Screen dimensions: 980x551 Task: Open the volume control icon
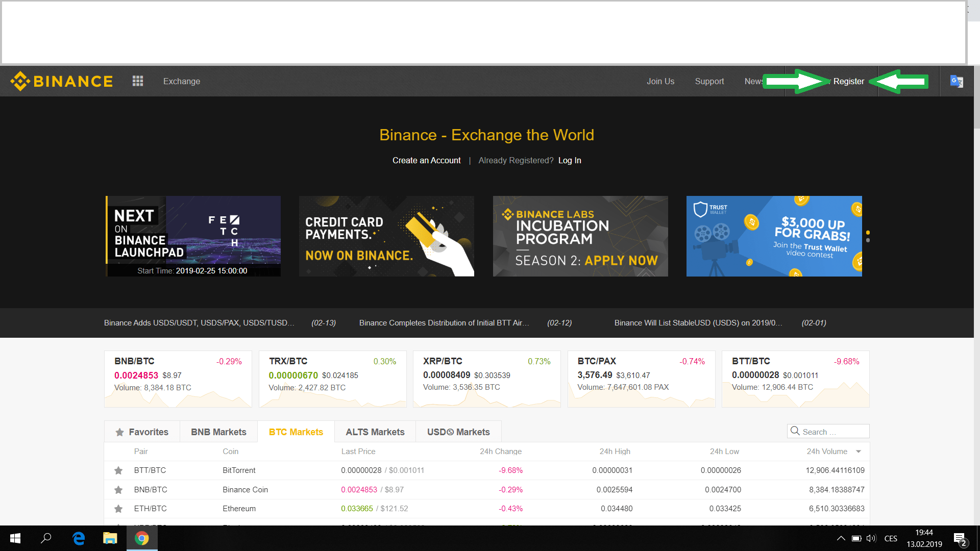click(871, 538)
